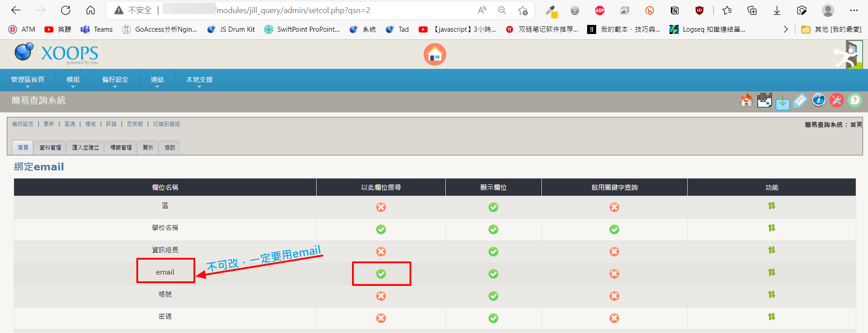The height and width of the screenshot is (333, 868).
Task: Toggle search-by-field for the 區 row
Action: click(x=381, y=207)
